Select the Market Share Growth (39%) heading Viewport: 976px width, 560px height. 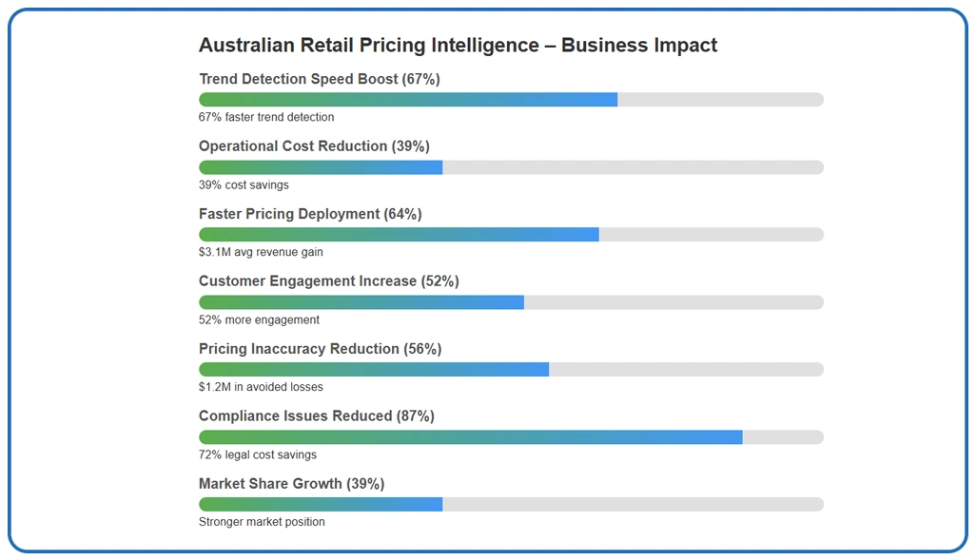(x=291, y=484)
